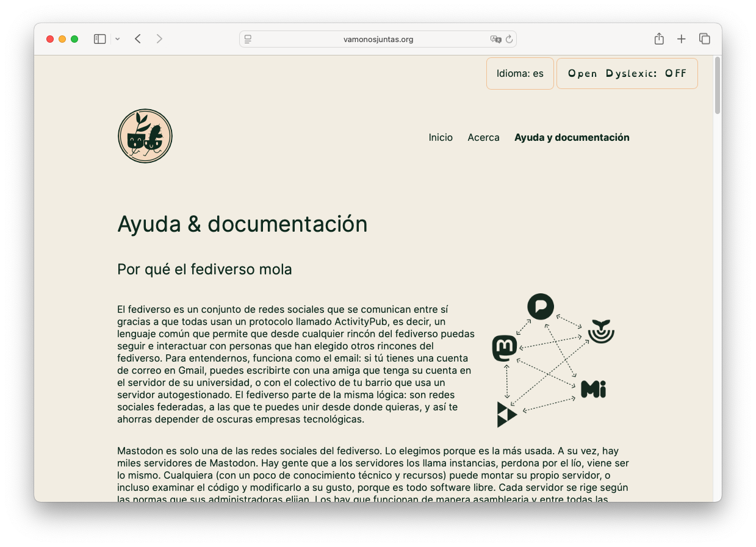Show the tab overview icon

705,39
